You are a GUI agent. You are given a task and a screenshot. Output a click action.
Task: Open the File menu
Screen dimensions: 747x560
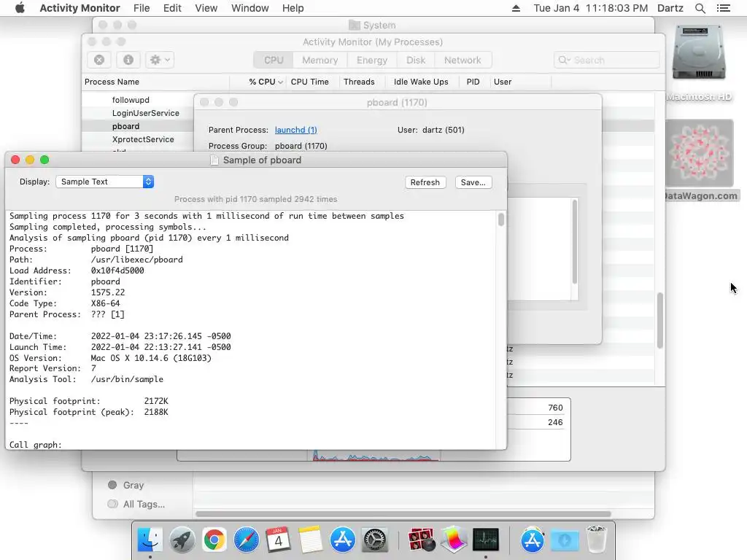tap(142, 8)
